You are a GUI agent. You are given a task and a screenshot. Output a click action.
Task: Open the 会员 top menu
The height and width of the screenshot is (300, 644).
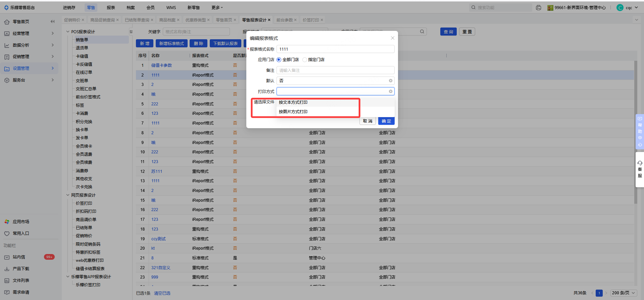[151, 7]
